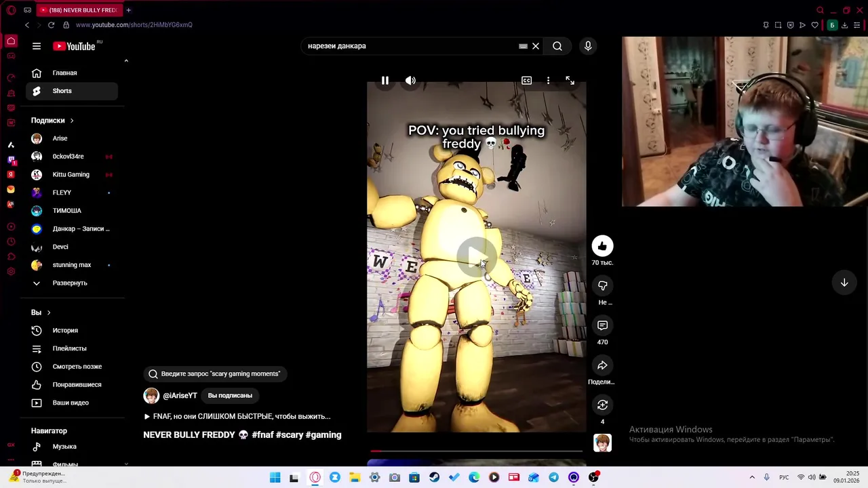868x488 pixels.
Task: Open stunning max channel
Action: (72, 265)
